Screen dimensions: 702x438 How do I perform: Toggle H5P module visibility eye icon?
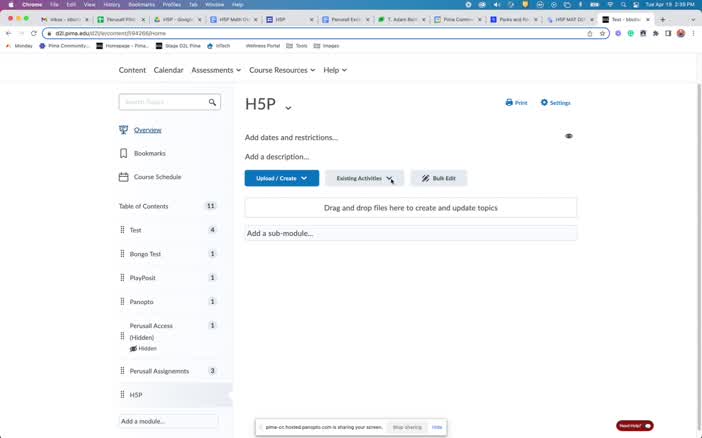[568, 136]
